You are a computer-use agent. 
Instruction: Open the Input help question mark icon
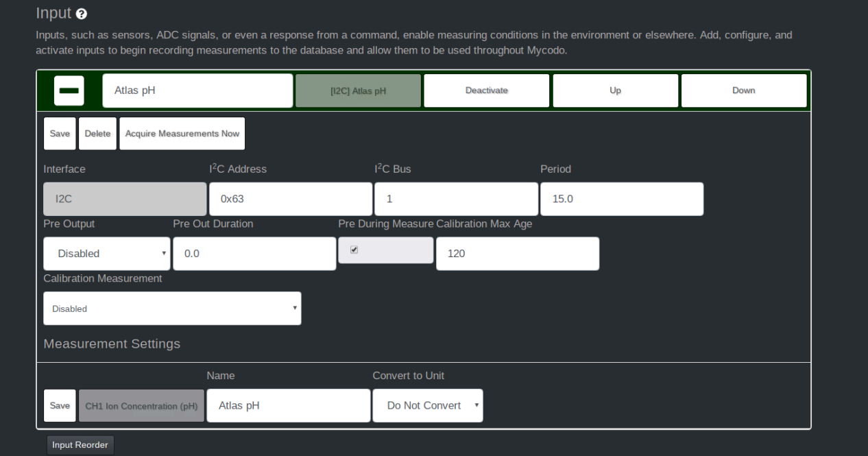82,14
